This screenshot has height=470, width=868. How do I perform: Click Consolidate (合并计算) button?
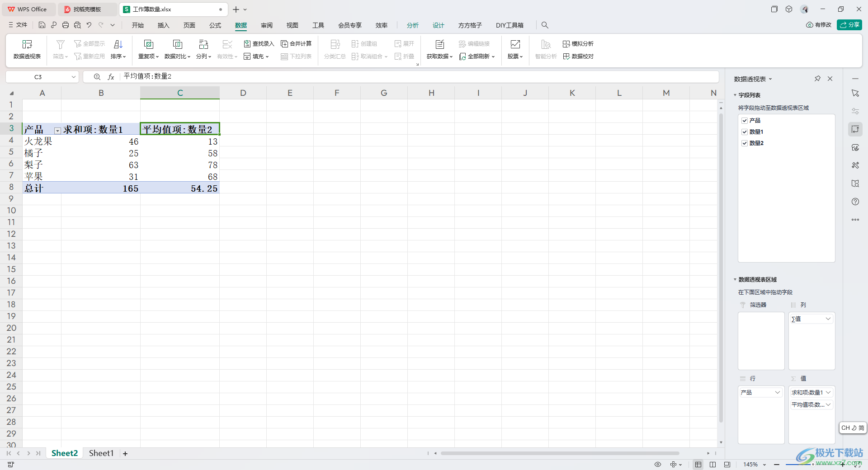pyautogui.click(x=297, y=44)
